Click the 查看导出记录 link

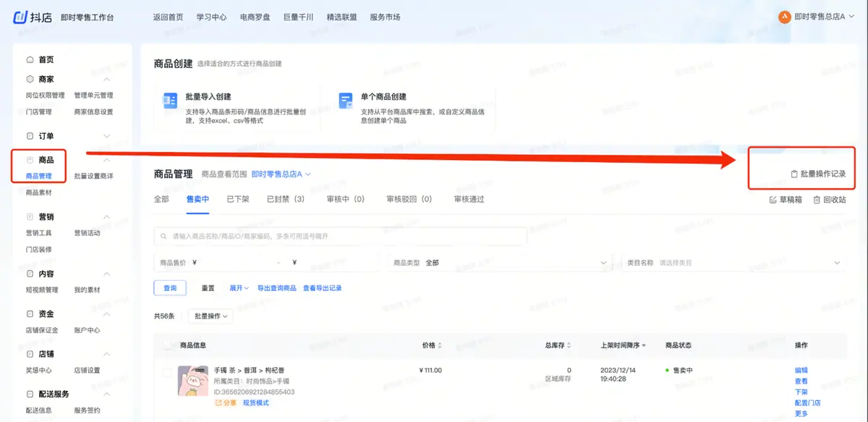[323, 288]
